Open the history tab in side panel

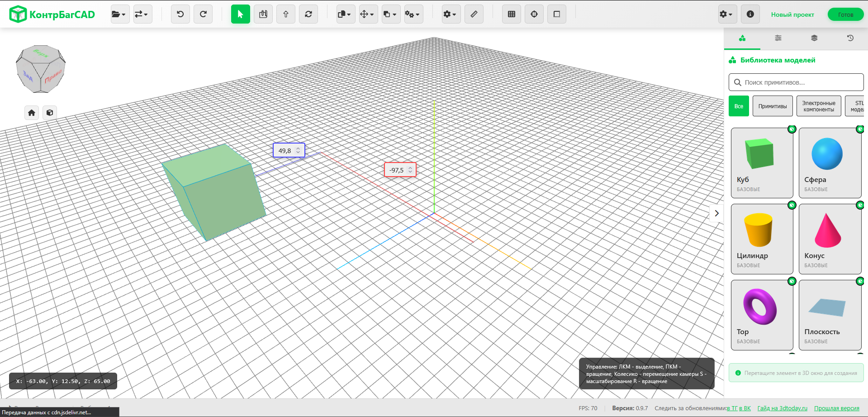tap(850, 38)
